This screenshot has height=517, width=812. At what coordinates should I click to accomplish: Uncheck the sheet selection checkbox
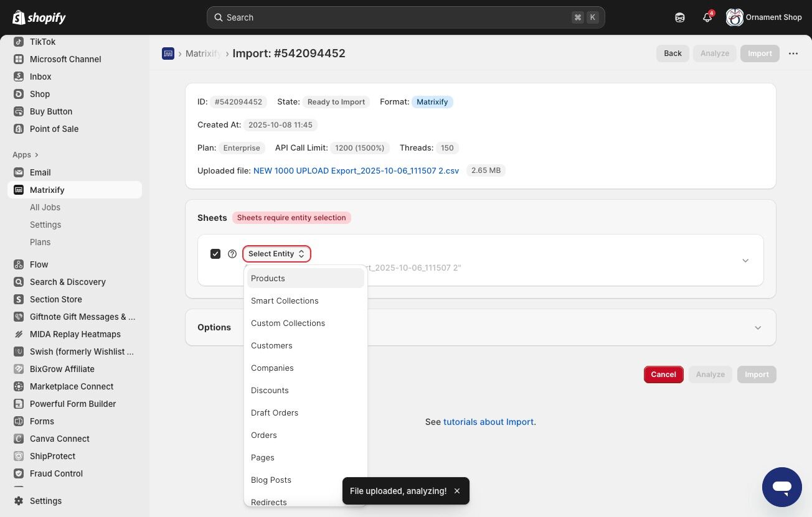coord(215,254)
